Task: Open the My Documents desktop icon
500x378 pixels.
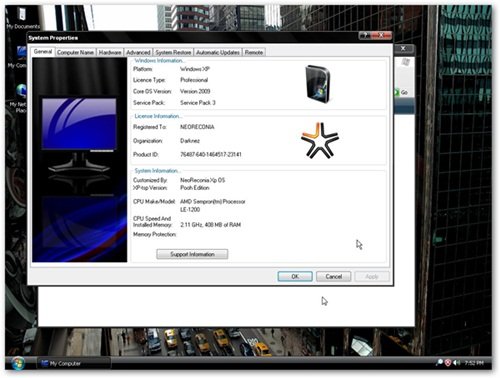Action: click(x=23, y=18)
